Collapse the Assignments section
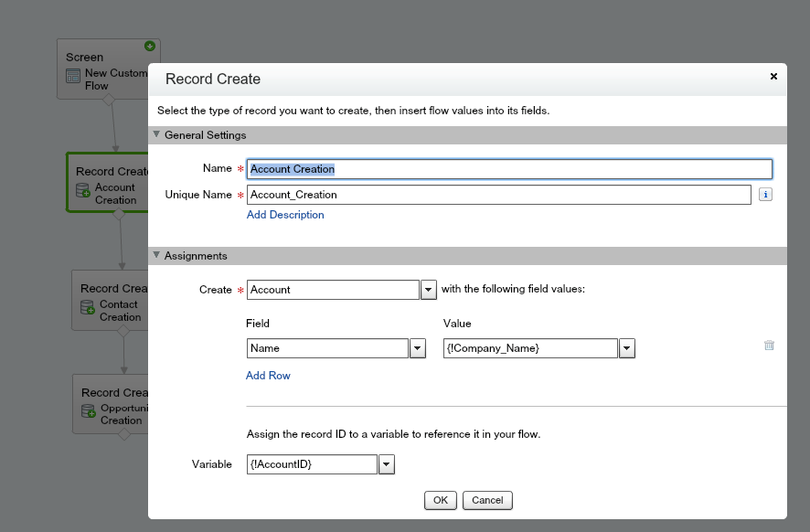Screen dimensions: 810x532 click(x=156, y=256)
